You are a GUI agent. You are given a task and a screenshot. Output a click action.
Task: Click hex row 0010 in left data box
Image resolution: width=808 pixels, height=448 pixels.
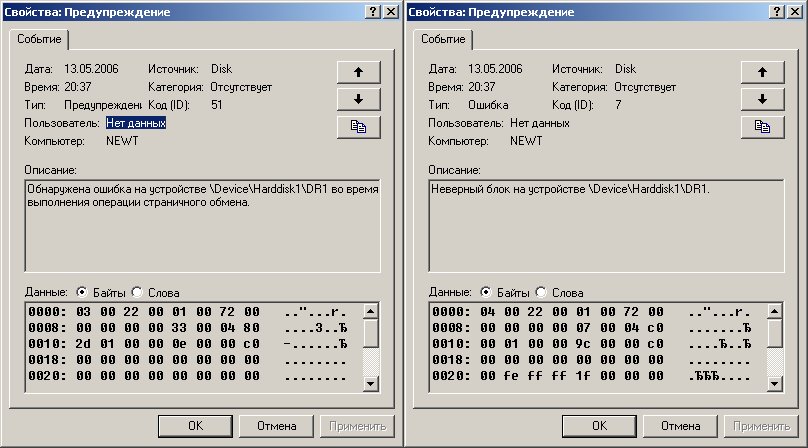188,344
